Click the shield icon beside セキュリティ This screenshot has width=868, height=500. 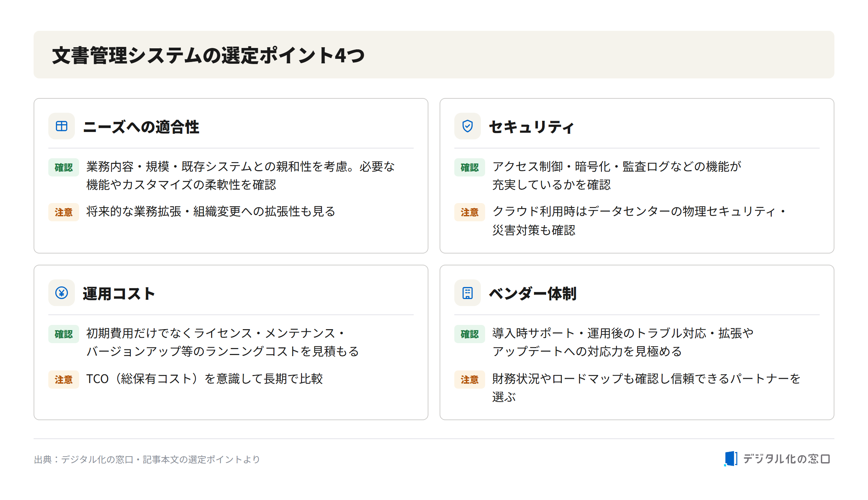tap(468, 126)
